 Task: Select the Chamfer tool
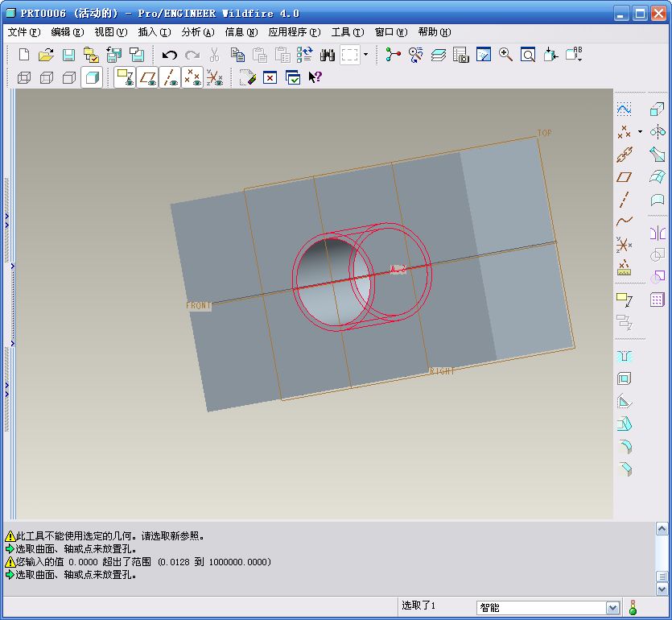[x=625, y=469]
